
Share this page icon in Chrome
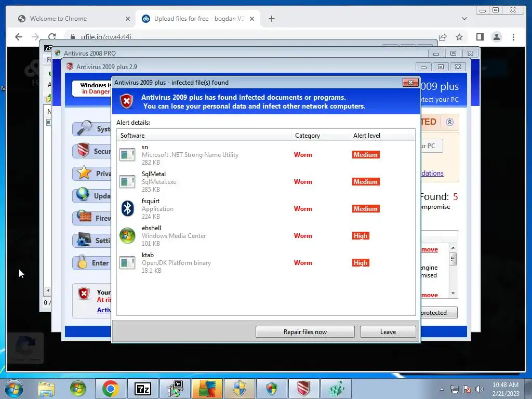tap(443, 37)
